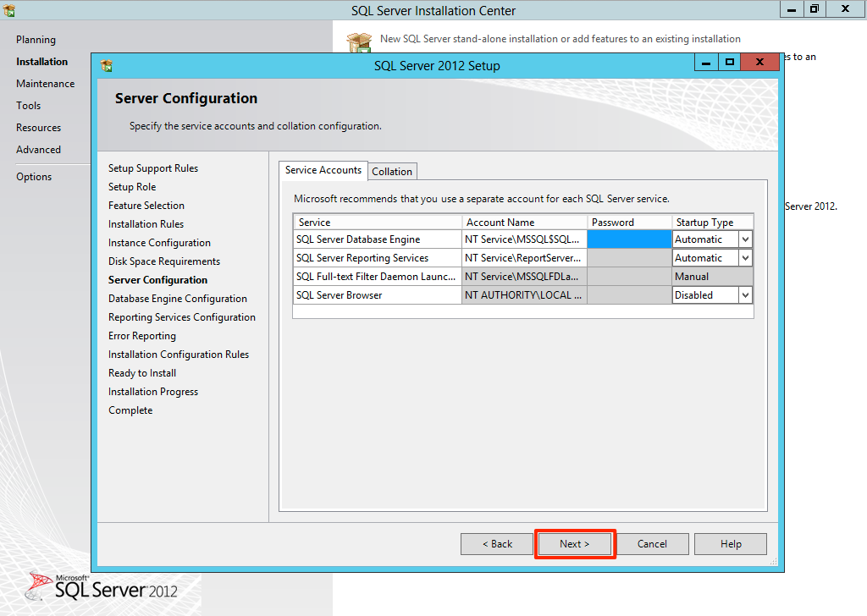Viewport: 867px width, 616px height.
Task: Select Tools in Installation Center
Action: [28, 106]
